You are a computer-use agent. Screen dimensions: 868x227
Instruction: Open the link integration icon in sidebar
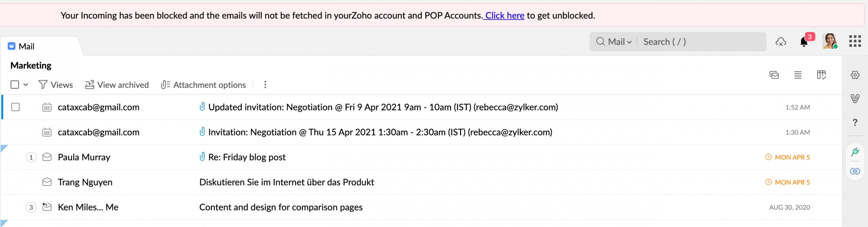pyautogui.click(x=855, y=171)
